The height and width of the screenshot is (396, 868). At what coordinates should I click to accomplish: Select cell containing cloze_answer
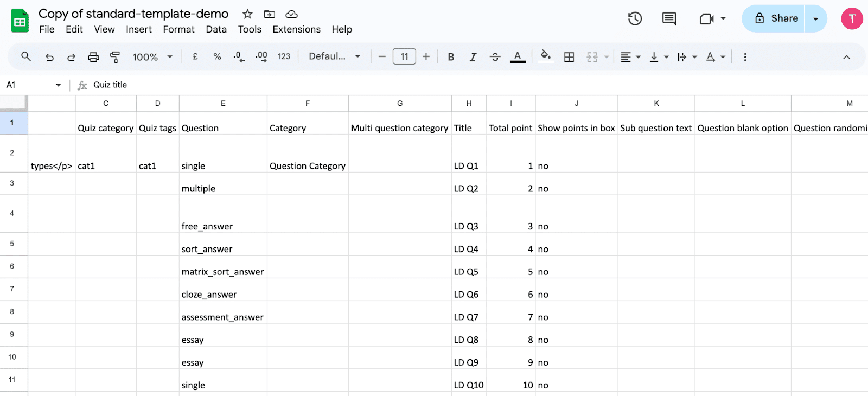[x=223, y=290]
